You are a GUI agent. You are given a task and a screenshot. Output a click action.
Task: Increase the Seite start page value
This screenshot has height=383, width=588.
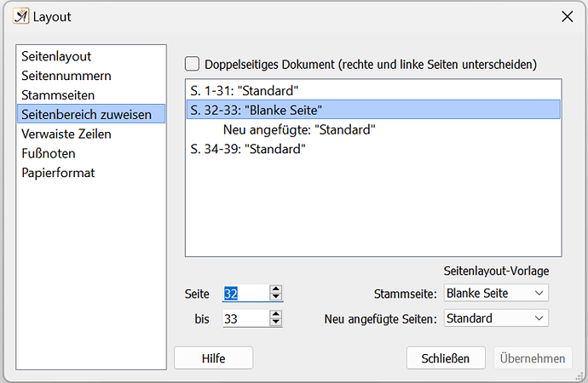point(275,289)
